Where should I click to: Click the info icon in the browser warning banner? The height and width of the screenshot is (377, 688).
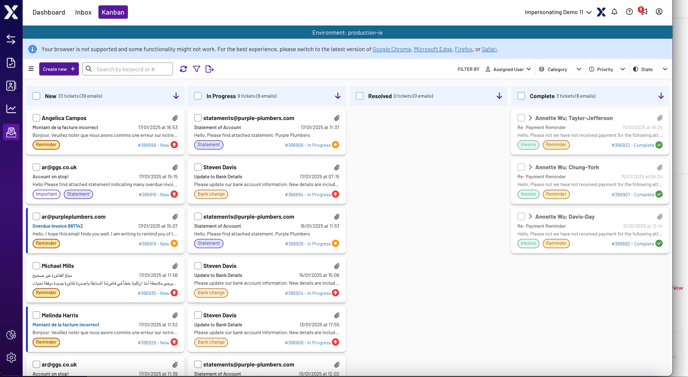click(32, 49)
